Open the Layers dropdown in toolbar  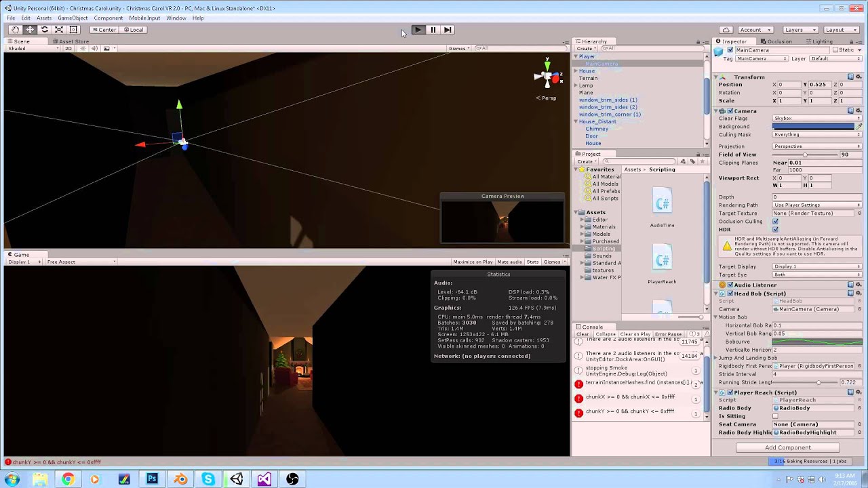(x=800, y=30)
